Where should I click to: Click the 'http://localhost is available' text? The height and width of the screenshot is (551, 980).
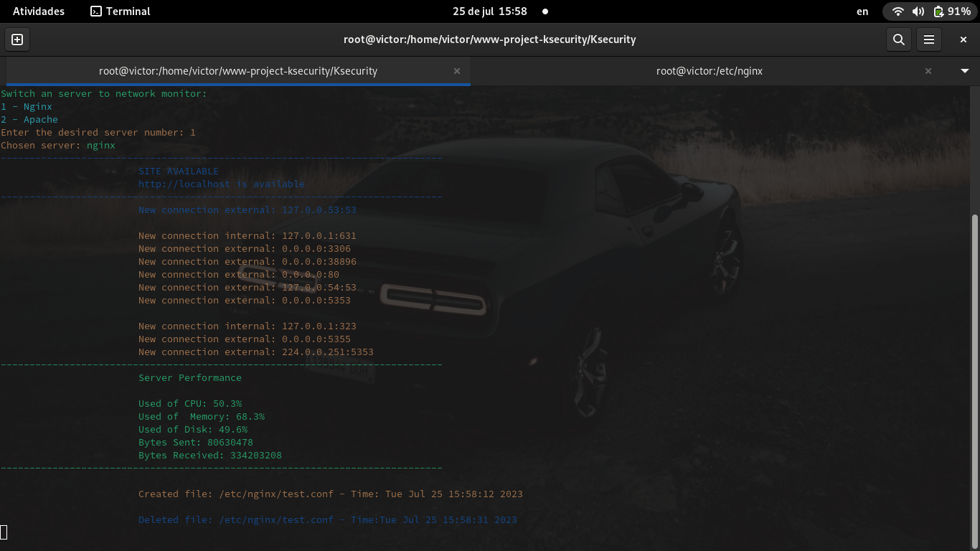pyautogui.click(x=222, y=184)
